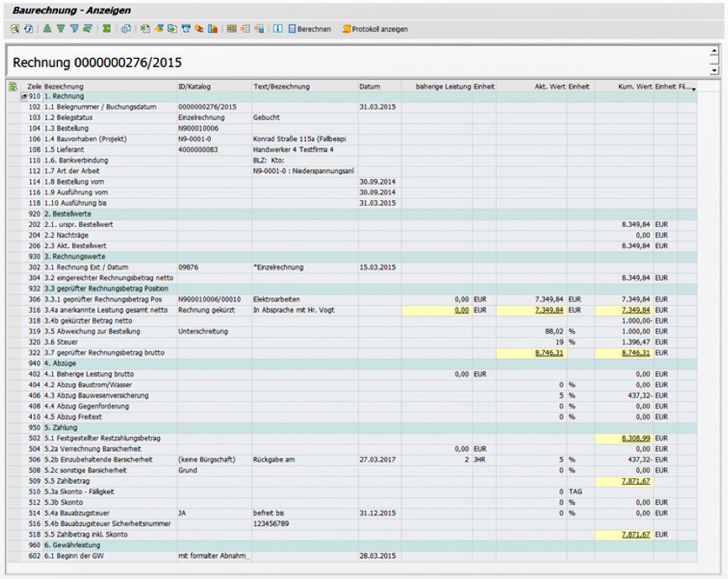This screenshot has height=579, width=728.
Task: Click the set filter funnel icon
Action: tap(74, 29)
